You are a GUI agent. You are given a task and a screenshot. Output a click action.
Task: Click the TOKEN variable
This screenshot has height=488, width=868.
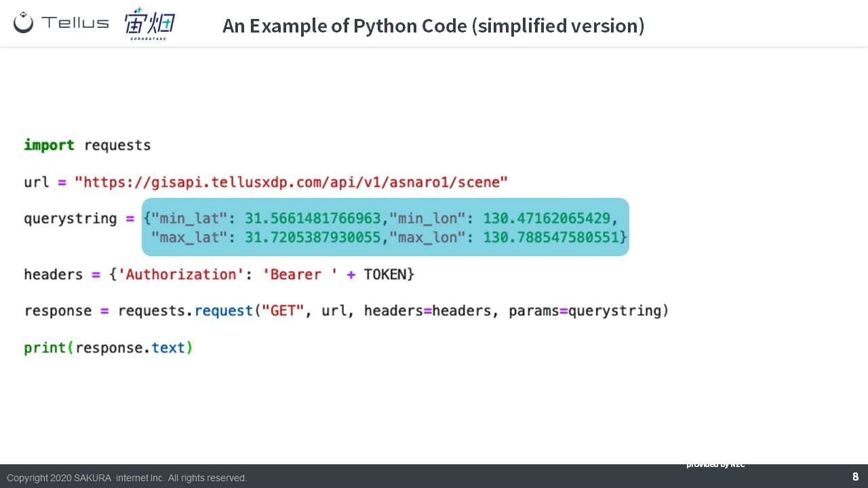(x=385, y=274)
